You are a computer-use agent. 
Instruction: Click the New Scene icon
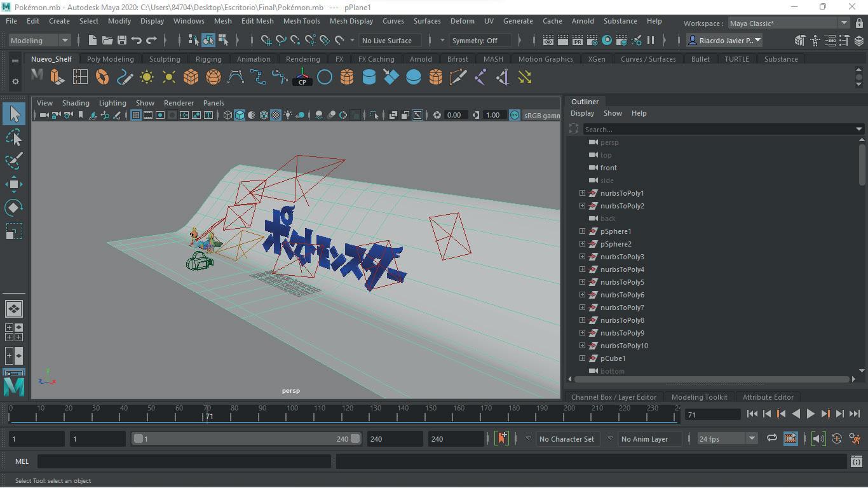(x=93, y=40)
